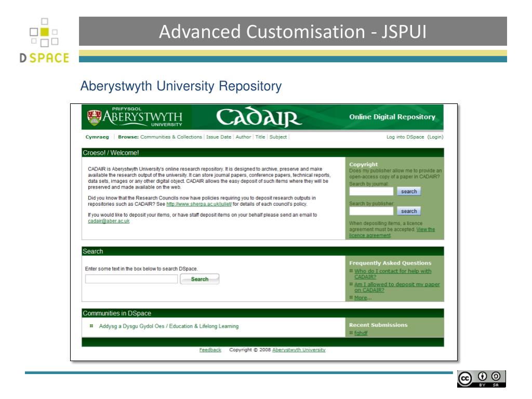This screenshot has width=532, height=399.
Task: Open recent submission fghdf
Action: pos(361,333)
